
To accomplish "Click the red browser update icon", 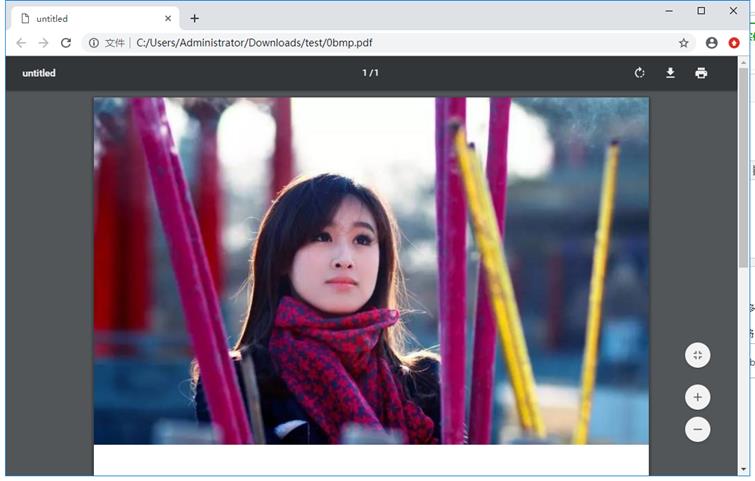I will click(734, 43).
